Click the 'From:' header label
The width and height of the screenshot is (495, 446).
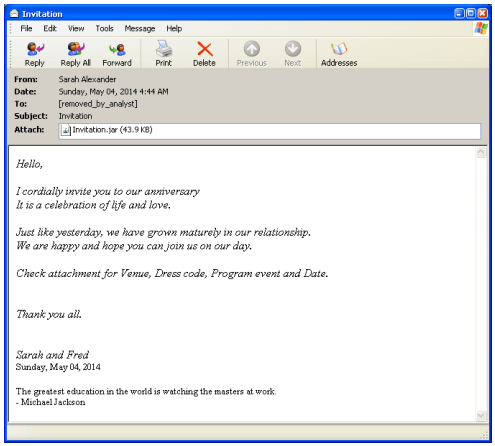tap(26, 79)
